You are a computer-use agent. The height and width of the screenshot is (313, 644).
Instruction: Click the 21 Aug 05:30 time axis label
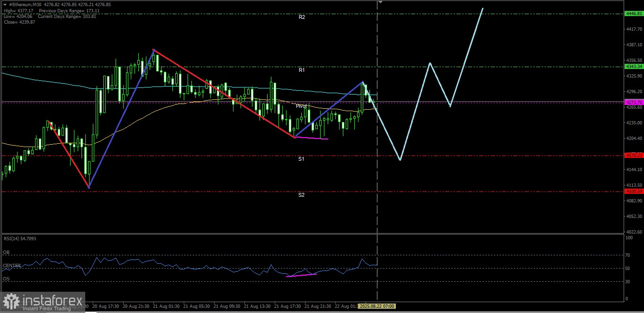pos(196,306)
